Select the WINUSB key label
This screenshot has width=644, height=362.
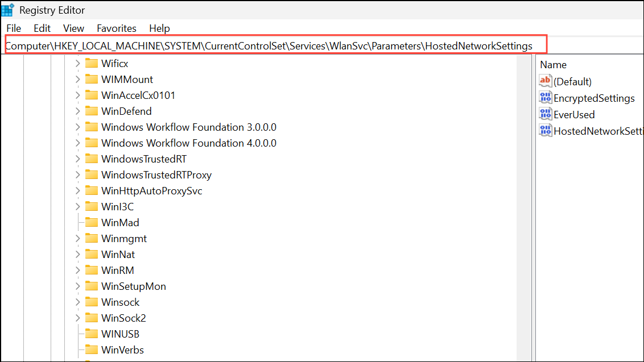click(121, 334)
